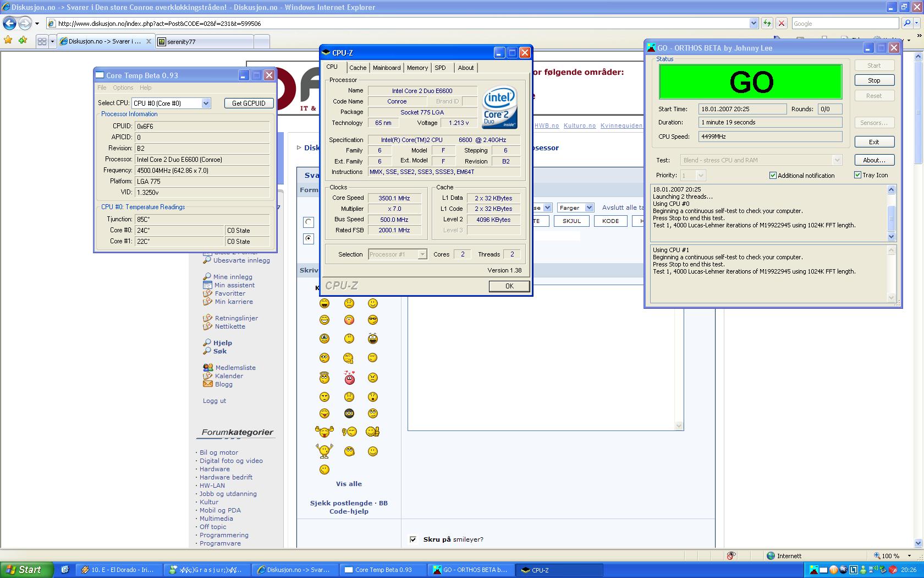Click the Hardware forum category link
The image size is (924, 578).
[215, 469]
